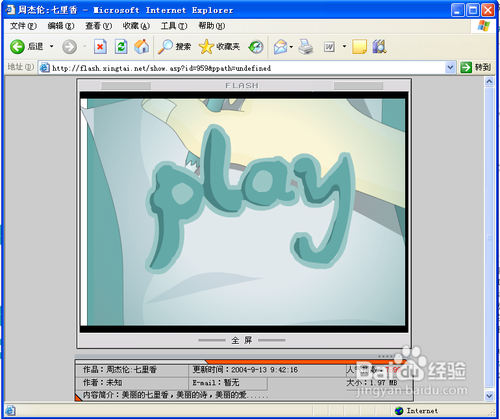Go to the Home page icon
The width and height of the screenshot is (500, 419).
click(x=142, y=46)
